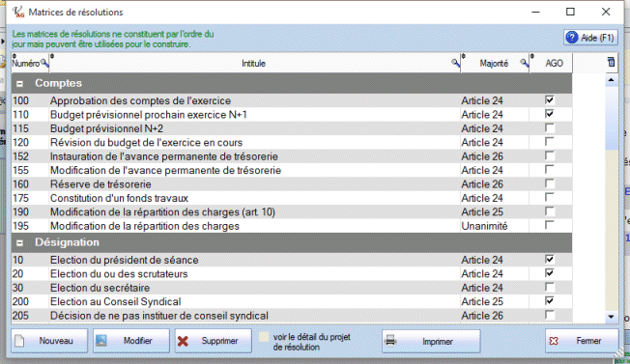Select row 'Budget prévisionnel prochain exercice N+1'
This screenshot has height=364, width=630.
click(x=292, y=114)
